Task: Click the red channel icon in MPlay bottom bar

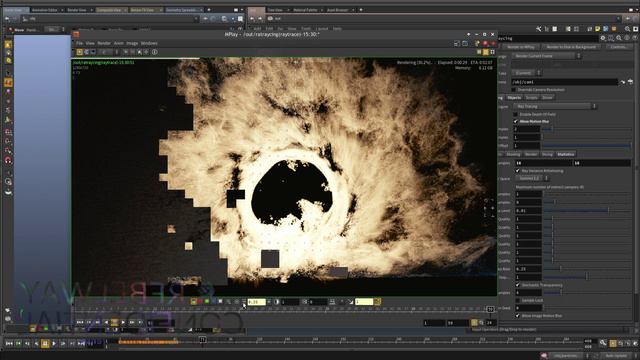Action: (x=200, y=302)
